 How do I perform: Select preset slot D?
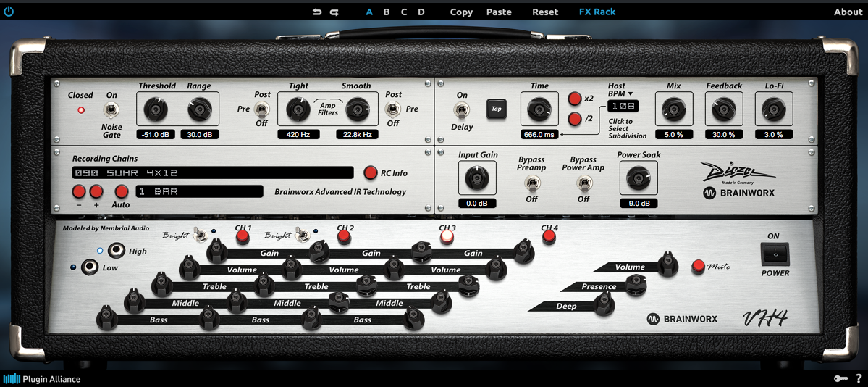coord(421,12)
